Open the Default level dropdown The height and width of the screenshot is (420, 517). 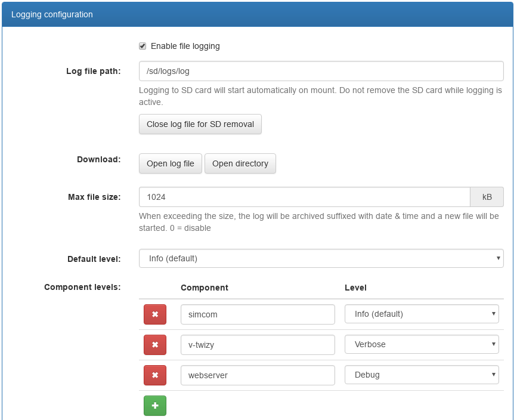(321, 258)
